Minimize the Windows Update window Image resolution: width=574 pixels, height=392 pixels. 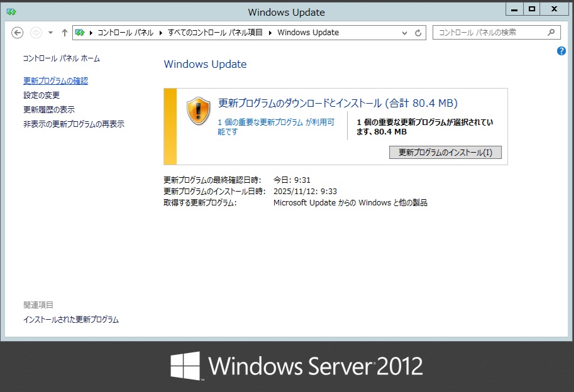click(x=514, y=9)
